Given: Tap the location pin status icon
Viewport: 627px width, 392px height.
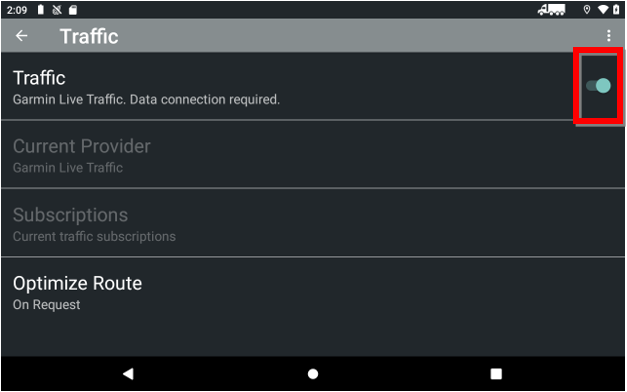Looking at the screenshot, I should (587, 10).
